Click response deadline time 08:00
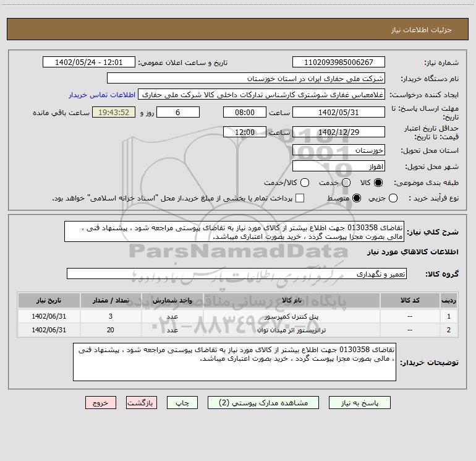Screen dimensions: 476x461 point(245,112)
